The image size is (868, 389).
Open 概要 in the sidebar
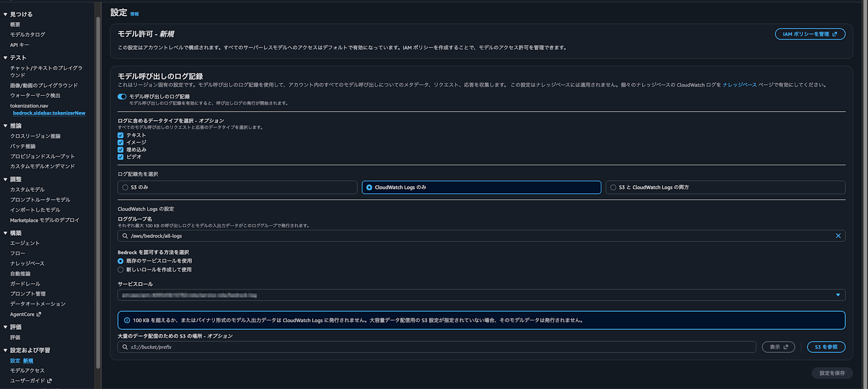point(15,25)
